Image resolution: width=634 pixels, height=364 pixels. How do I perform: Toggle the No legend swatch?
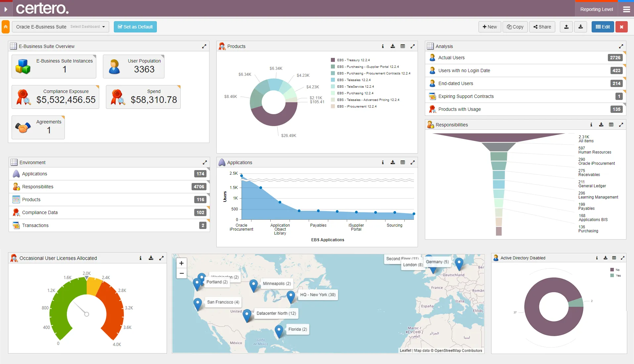612,270
